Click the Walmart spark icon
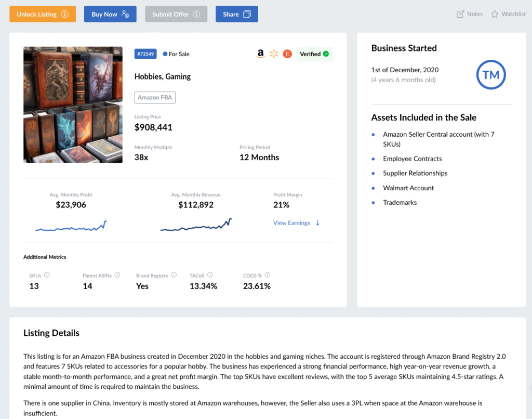Screen dimensions: 532x419 point(274,54)
